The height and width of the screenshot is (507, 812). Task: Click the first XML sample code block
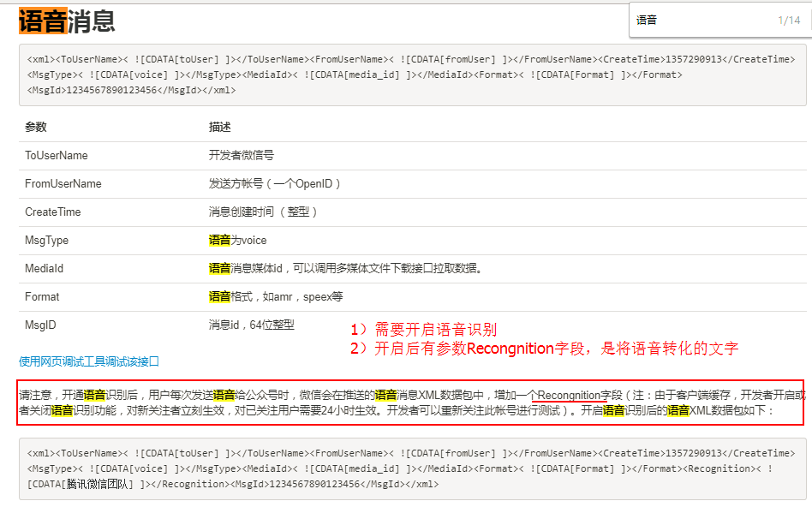click(x=412, y=75)
